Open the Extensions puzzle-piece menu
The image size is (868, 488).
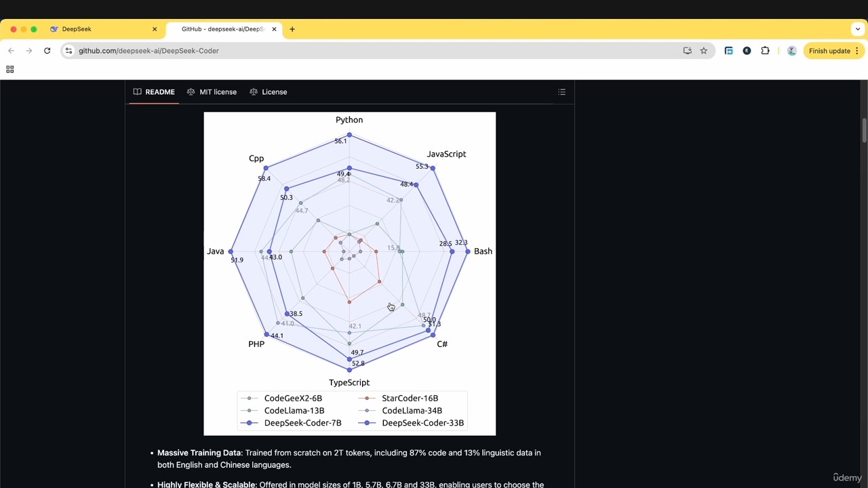point(765,51)
